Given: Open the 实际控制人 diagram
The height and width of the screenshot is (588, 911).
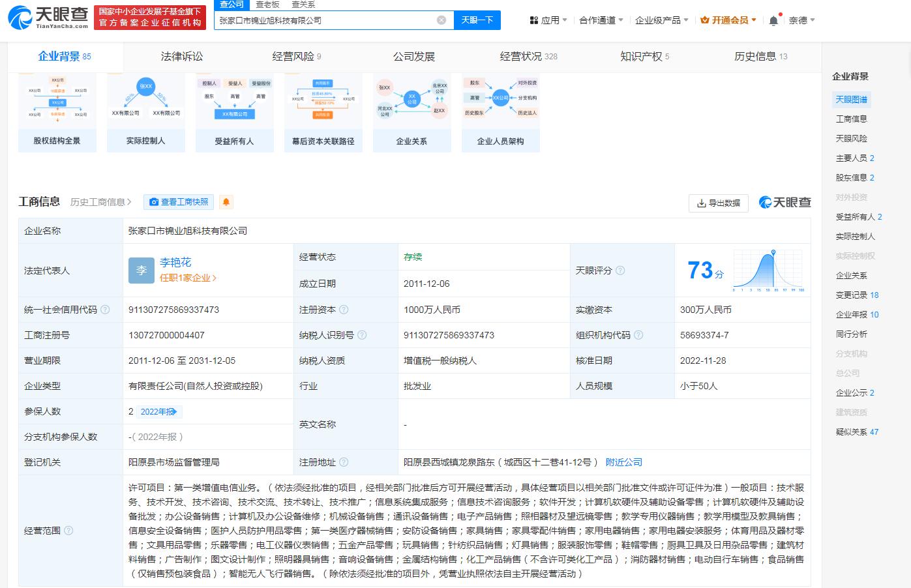Looking at the screenshot, I should coord(146,113).
